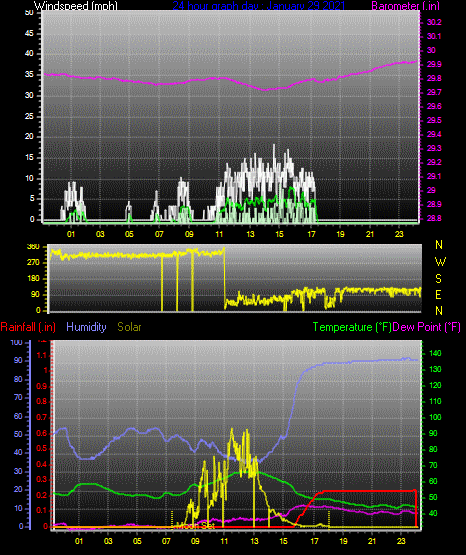The height and width of the screenshot is (555, 466).
Task: Click the '0.9' red rainfall axis value
Action: tap(42, 386)
